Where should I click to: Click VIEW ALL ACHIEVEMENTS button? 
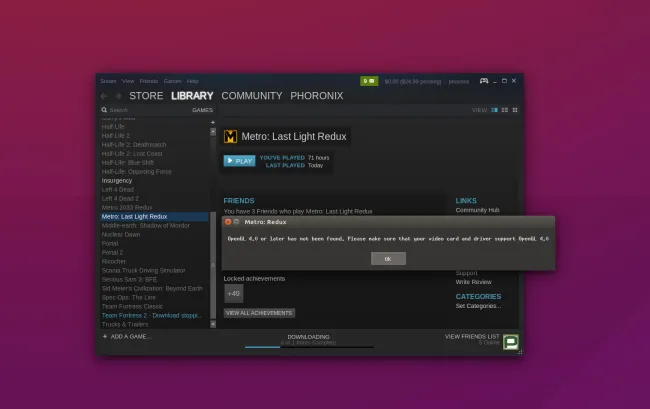tap(259, 313)
